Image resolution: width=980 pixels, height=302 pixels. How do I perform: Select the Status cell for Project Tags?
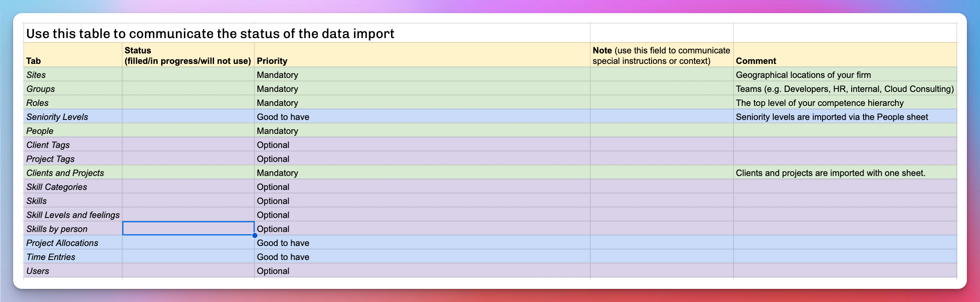[x=188, y=158]
